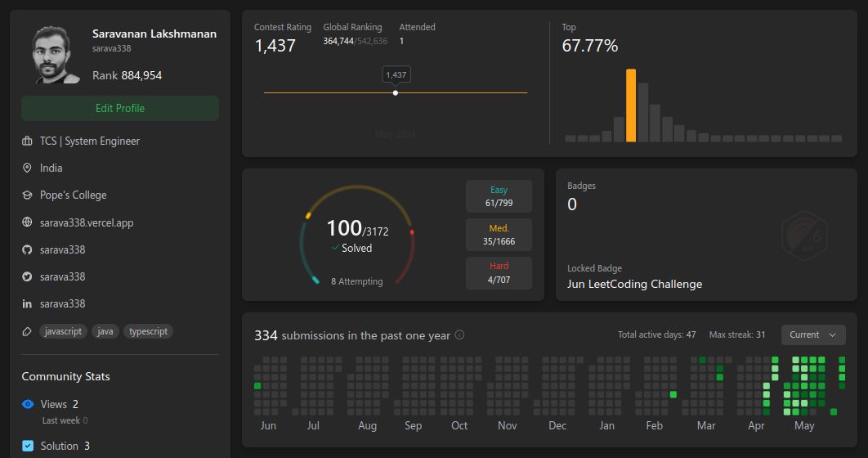Click the highlighted orange histogram bar

pos(630,106)
